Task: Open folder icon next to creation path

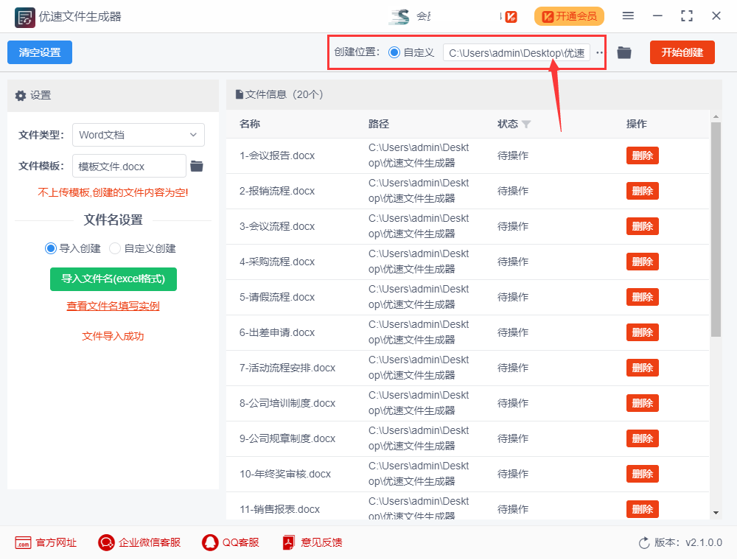Action: coord(624,52)
